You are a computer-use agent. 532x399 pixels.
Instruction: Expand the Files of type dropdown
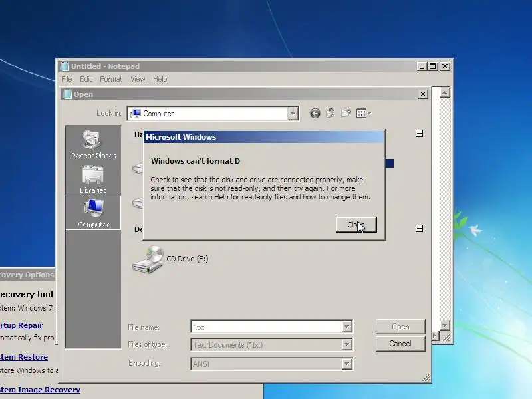click(x=346, y=345)
